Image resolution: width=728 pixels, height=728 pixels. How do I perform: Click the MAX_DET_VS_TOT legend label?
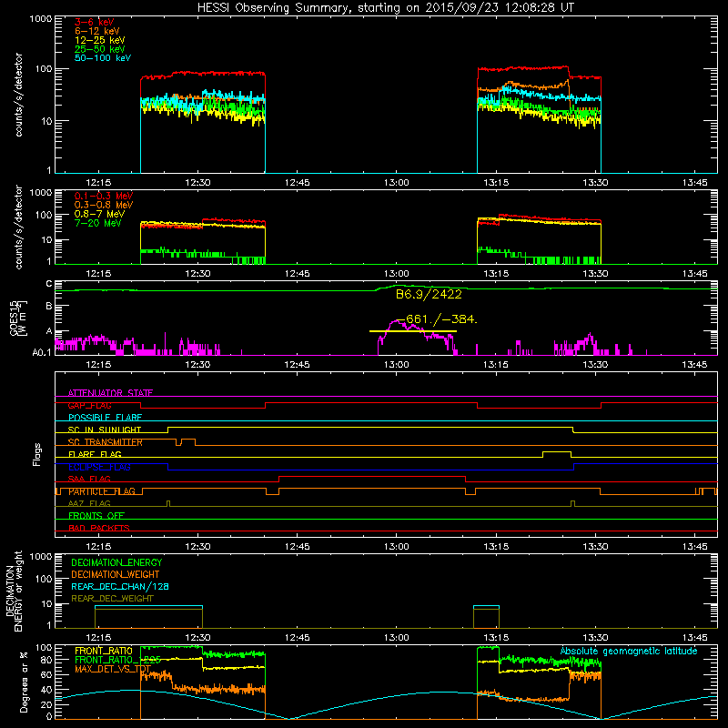tap(113, 669)
